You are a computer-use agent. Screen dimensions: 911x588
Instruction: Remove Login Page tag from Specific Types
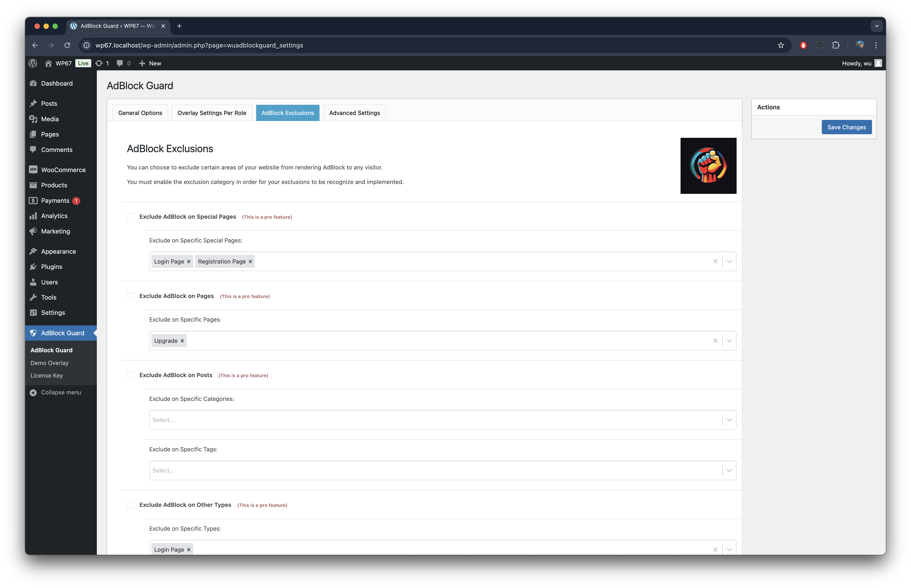click(x=189, y=550)
